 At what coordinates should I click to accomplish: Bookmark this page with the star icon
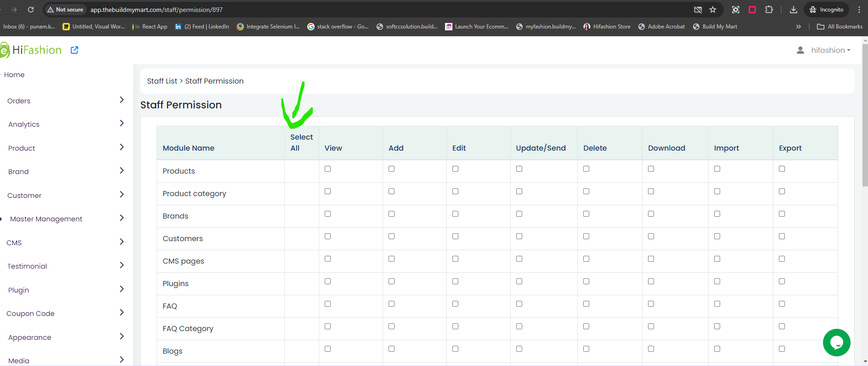[x=713, y=10]
